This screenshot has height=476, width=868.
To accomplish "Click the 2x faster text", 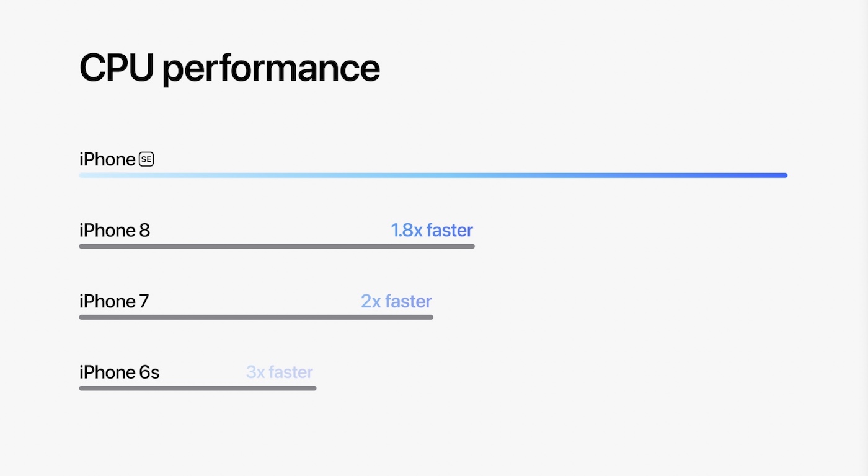I will click(x=396, y=302).
